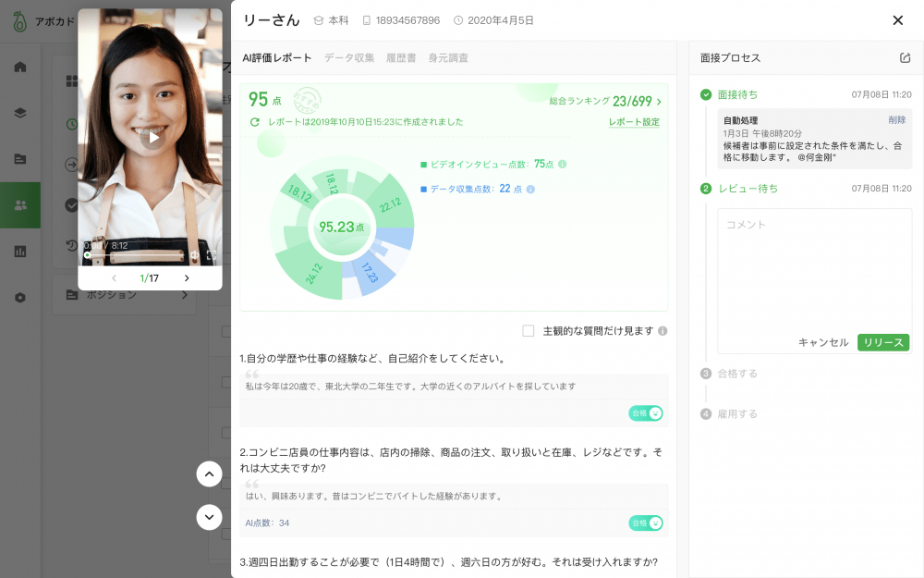Advance to next video with right chevron
Image resolution: width=924 pixels, height=578 pixels.
(x=186, y=277)
